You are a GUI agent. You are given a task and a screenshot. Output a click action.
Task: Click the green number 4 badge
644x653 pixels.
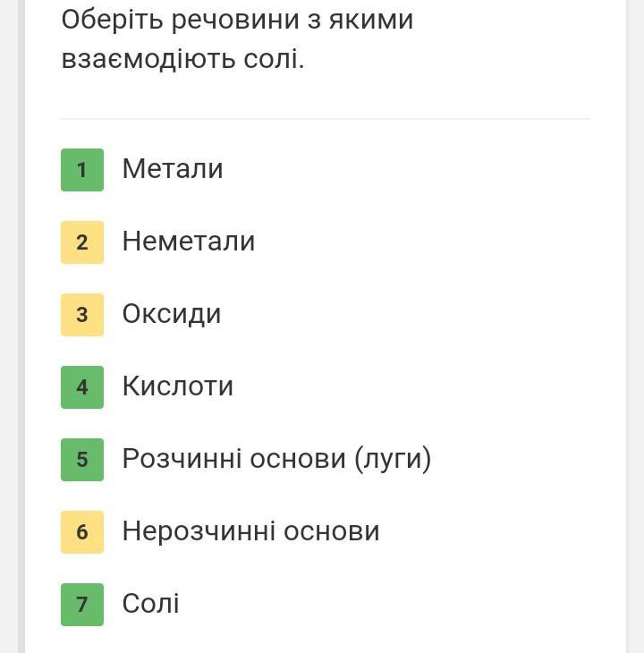click(82, 387)
